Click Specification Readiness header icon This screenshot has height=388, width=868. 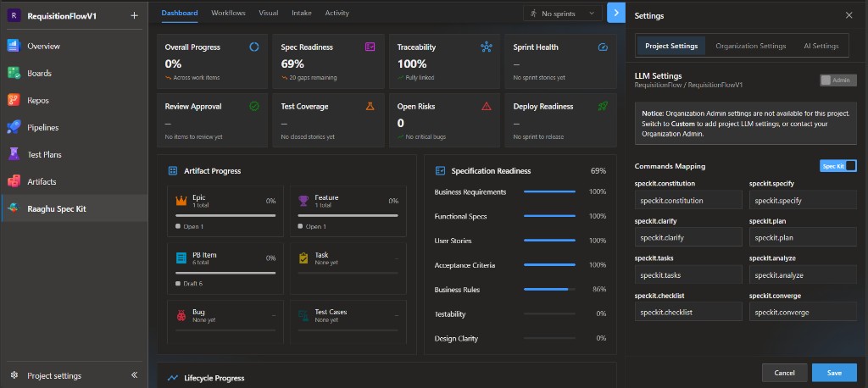click(x=440, y=171)
